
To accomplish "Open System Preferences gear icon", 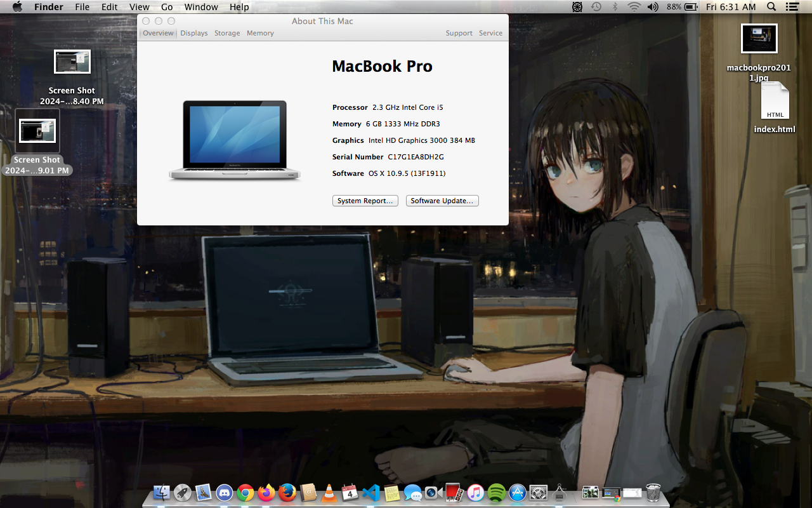I will (539, 492).
